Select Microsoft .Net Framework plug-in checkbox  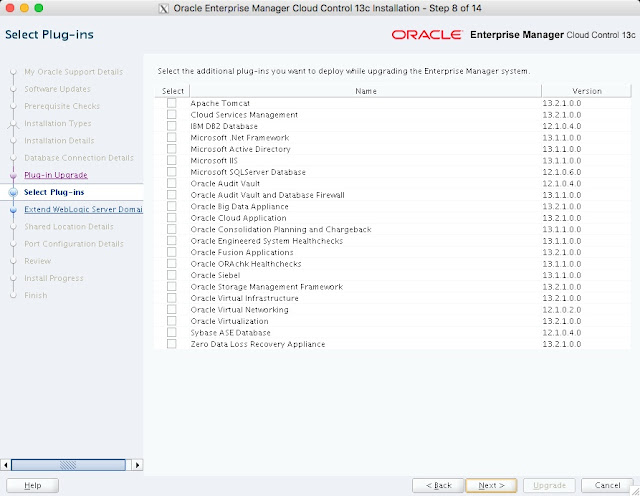171,137
